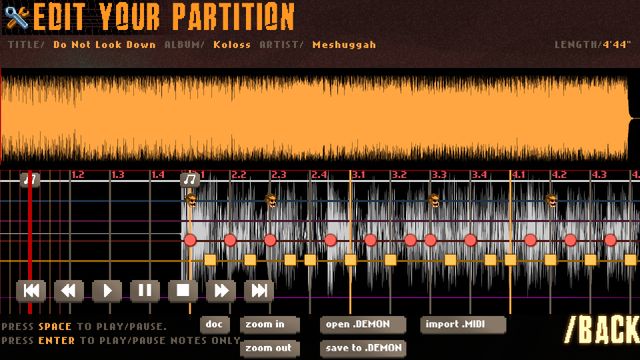Select the music note marker at measure 2.1
The width and height of the screenshot is (640, 360).
pos(190,180)
